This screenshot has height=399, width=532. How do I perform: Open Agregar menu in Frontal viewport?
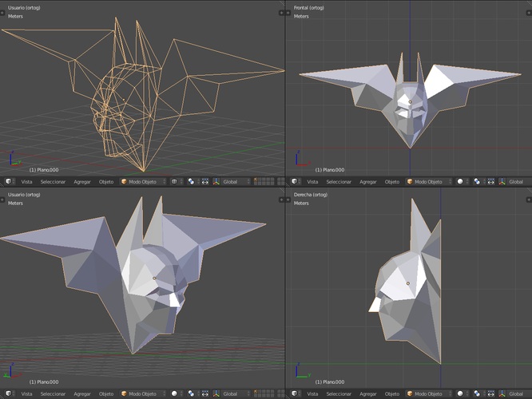tap(368, 182)
